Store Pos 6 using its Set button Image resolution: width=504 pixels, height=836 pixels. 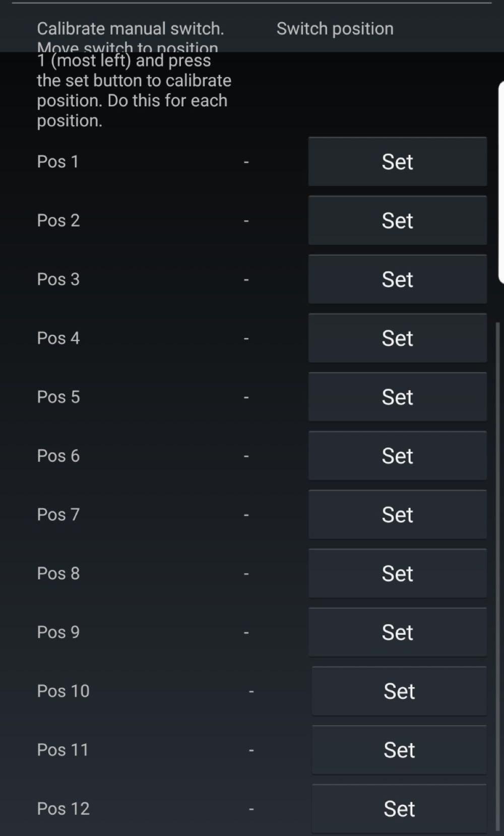397,456
